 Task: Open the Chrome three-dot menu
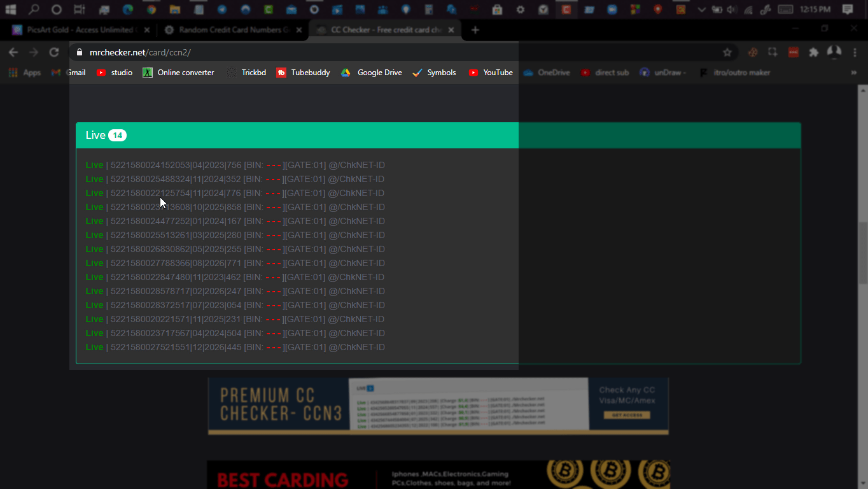tap(855, 52)
